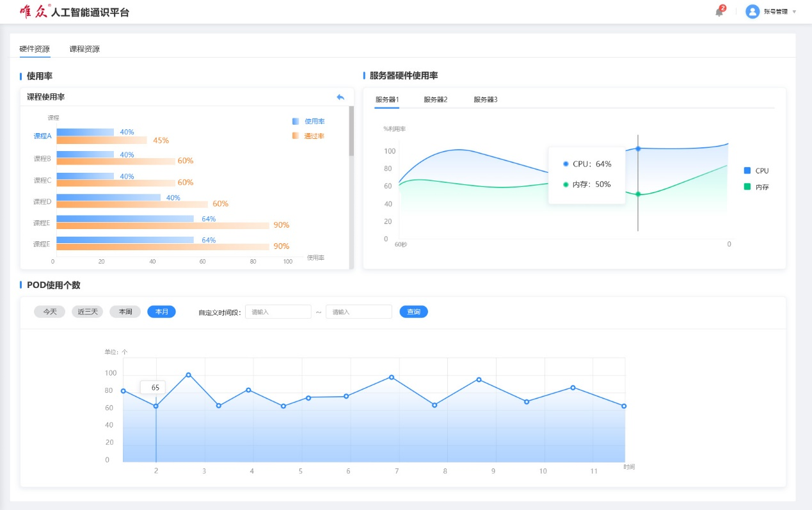This screenshot has width=812, height=510.
Task: Click the end date input field
Action: (358, 312)
